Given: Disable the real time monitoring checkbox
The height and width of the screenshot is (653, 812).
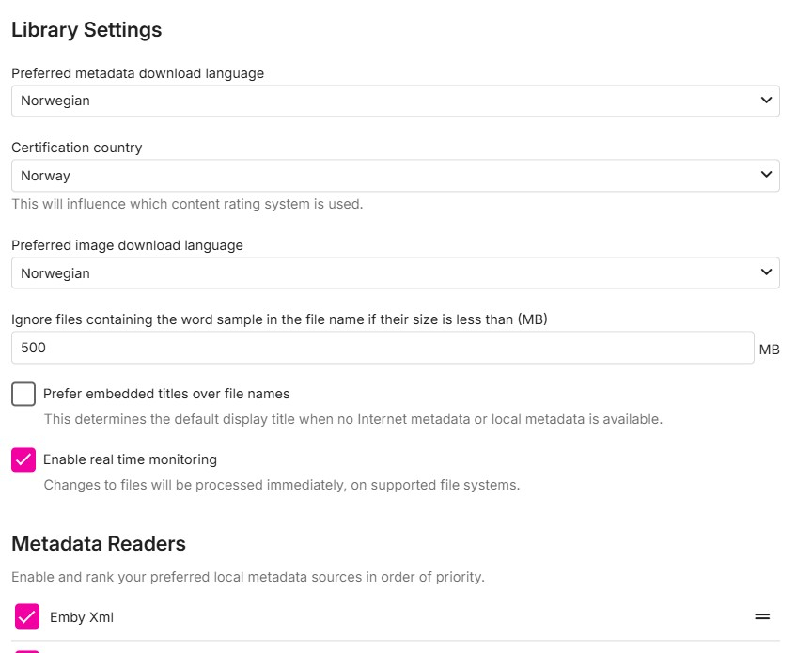Looking at the screenshot, I should 23,459.
